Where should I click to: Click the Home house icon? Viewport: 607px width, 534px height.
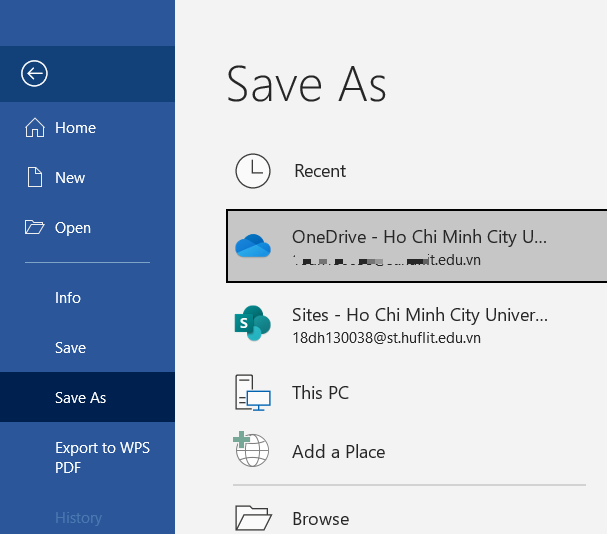(35, 128)
